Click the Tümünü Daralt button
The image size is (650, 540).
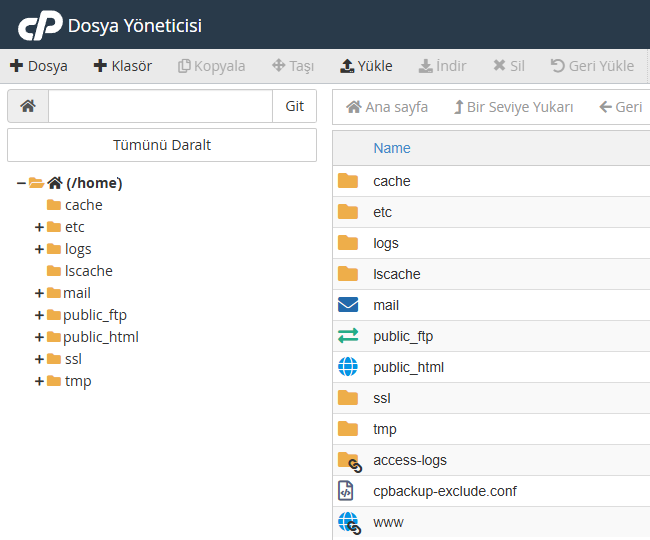162,145
